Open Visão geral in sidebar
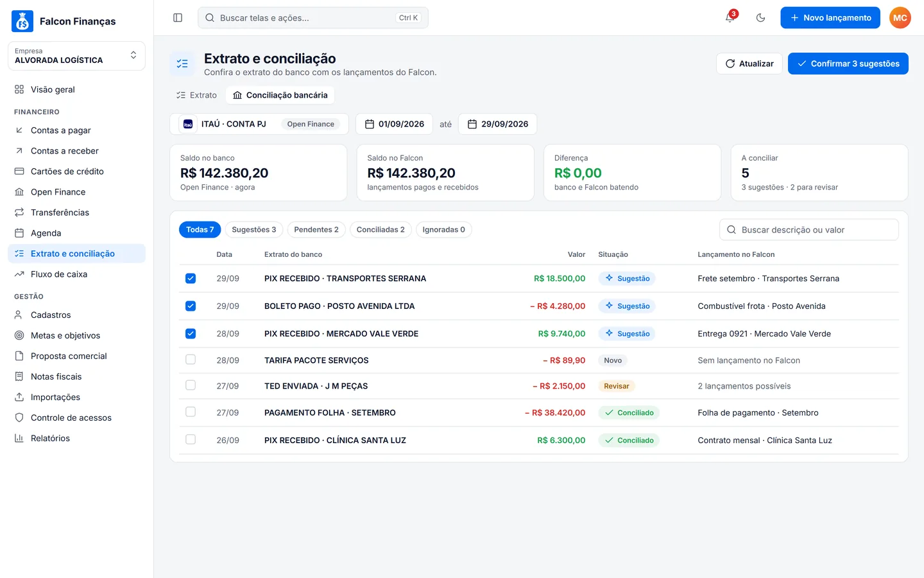The width and height of the screenshot is (924, 578). (x=76, y=89)
